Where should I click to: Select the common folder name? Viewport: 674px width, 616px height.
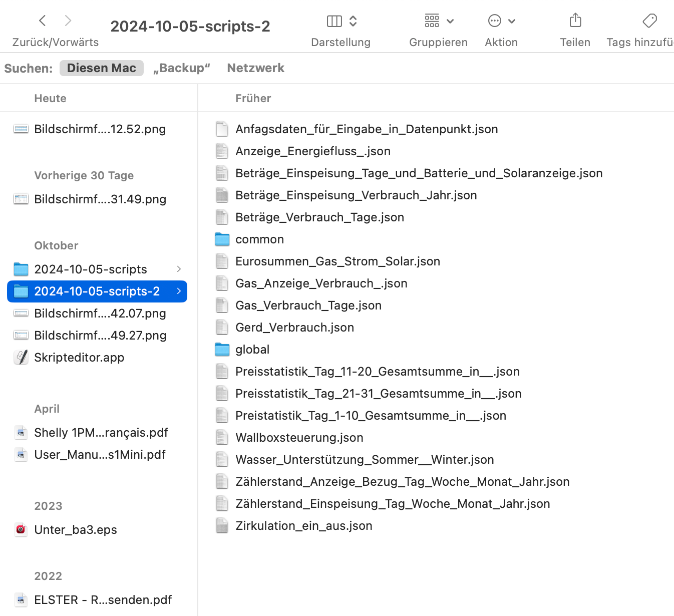pos(259,239)
